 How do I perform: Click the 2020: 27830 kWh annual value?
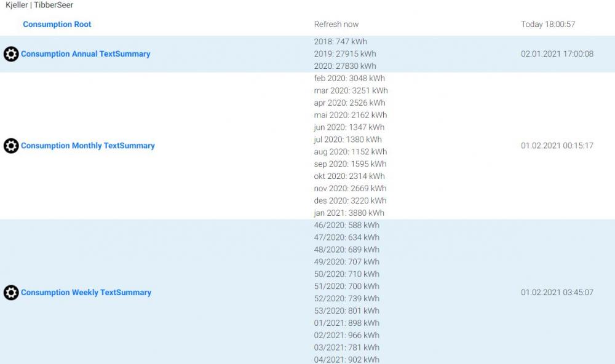point(345,66)
